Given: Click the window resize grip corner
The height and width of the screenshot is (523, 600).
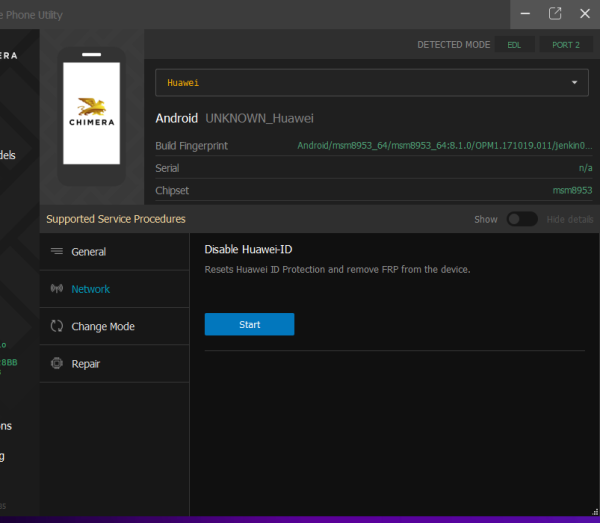Looking at the screenshot, I should [595, 512].
